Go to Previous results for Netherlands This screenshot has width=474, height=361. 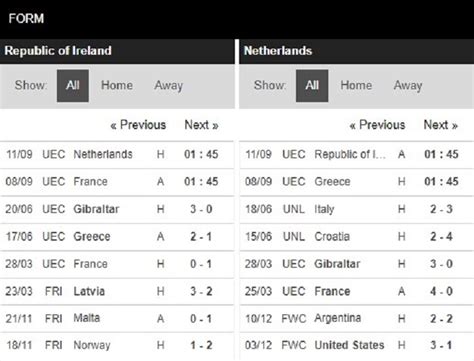coord(377,125)
